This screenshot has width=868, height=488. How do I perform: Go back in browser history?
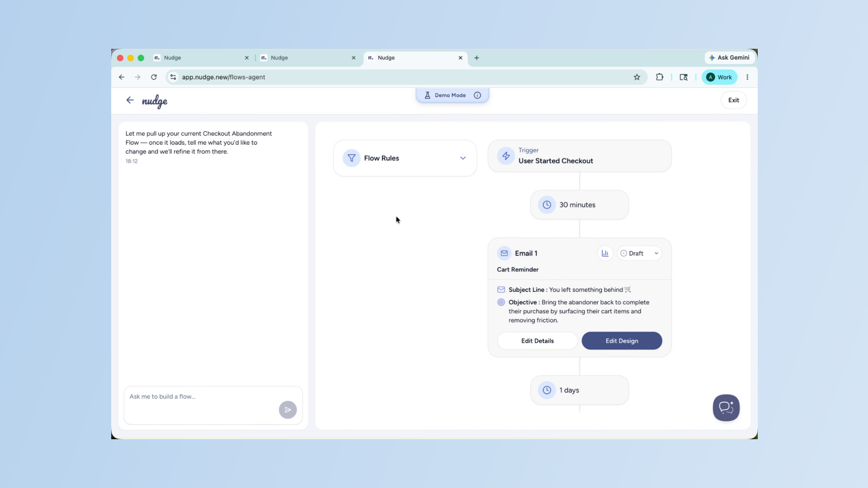click(122, 77)
